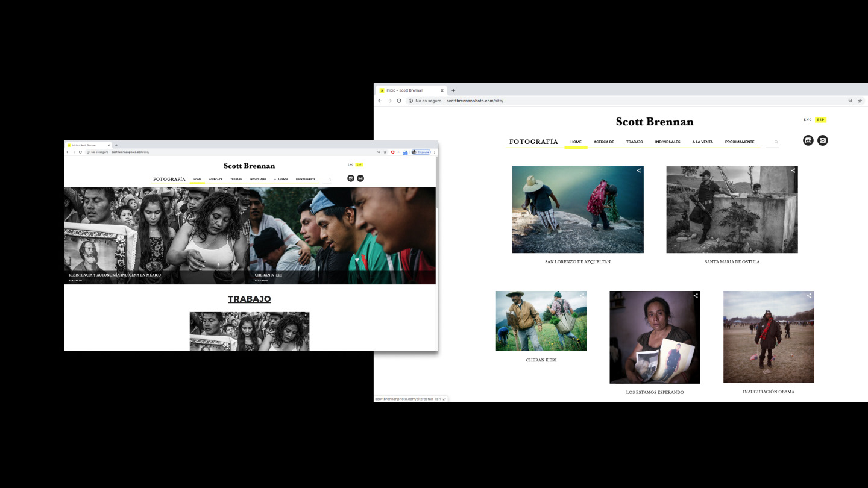Open CHERÁN K'ERI caption link in right window
This screenshot has width=868, height=488.
click(541, 360)
